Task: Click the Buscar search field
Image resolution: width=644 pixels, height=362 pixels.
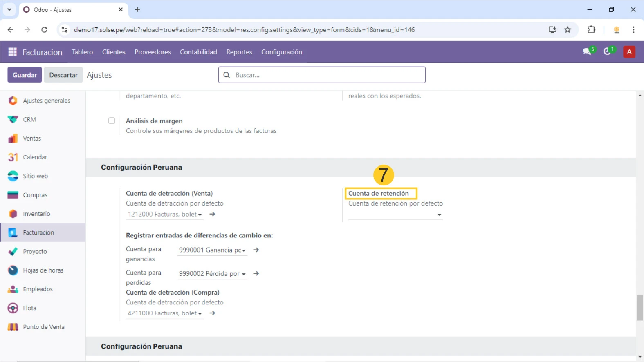Action: [x=327, y=75]
